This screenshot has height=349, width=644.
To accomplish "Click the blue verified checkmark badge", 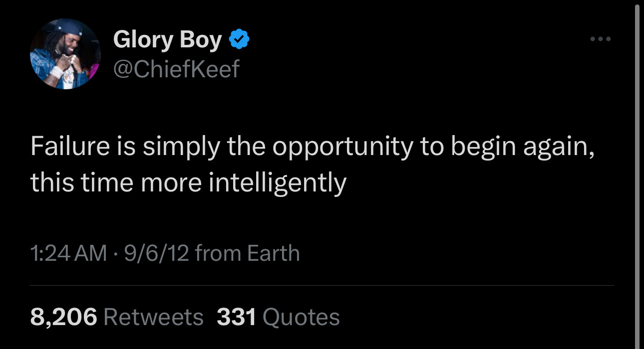I will pos(239,39).
